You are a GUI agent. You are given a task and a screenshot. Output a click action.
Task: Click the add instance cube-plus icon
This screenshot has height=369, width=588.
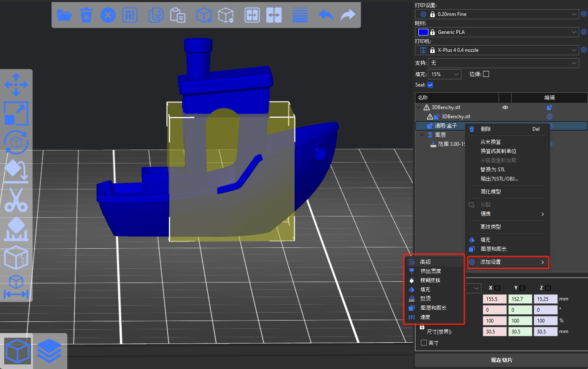coord(204,15)
